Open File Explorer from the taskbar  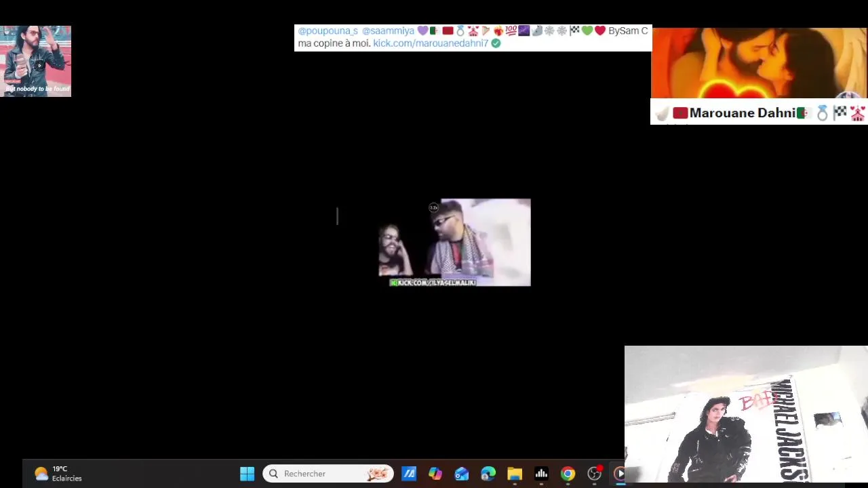pos(515,474)
